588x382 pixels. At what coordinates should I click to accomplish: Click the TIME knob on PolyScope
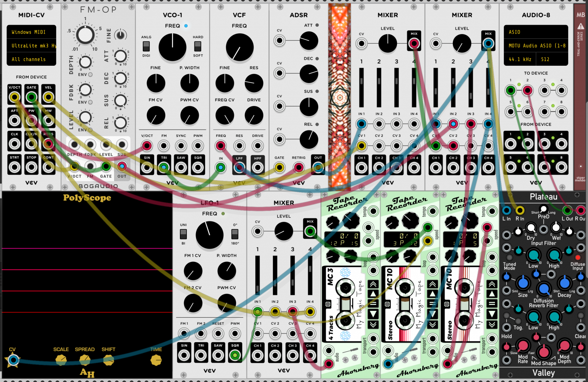coord(156,360)
